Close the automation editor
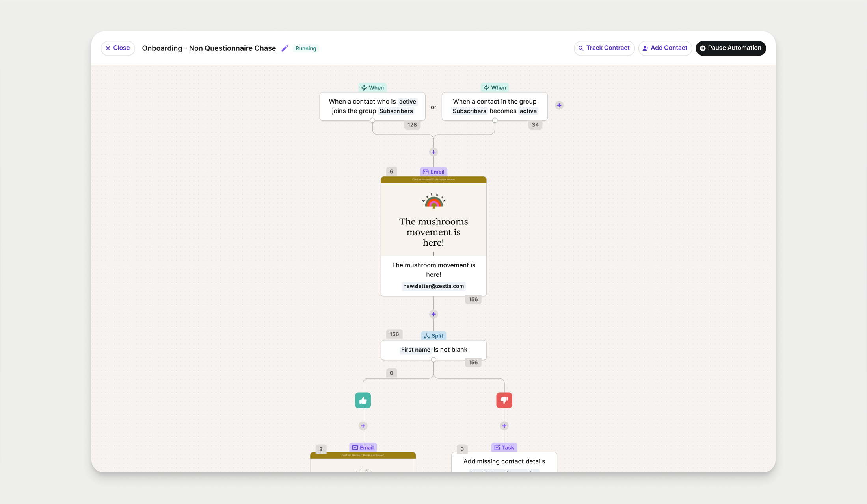867x504 pixels. click(118, 48)
